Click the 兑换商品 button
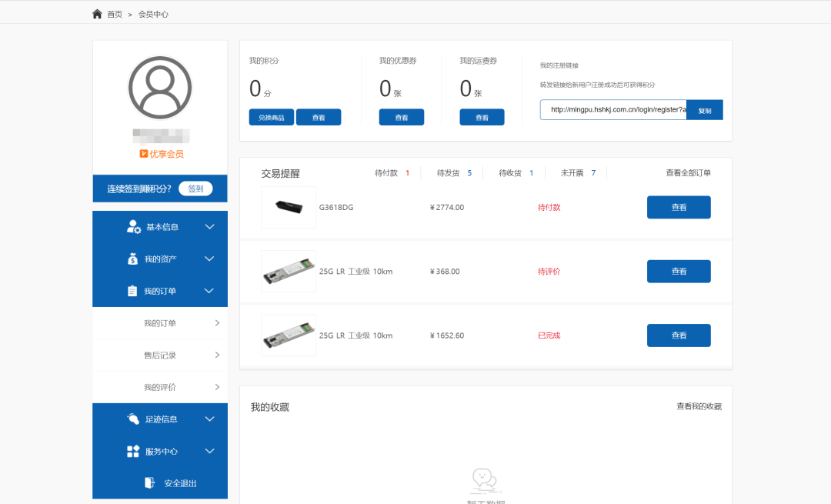Viewport: 831px width, 504px height. [272, 117]
